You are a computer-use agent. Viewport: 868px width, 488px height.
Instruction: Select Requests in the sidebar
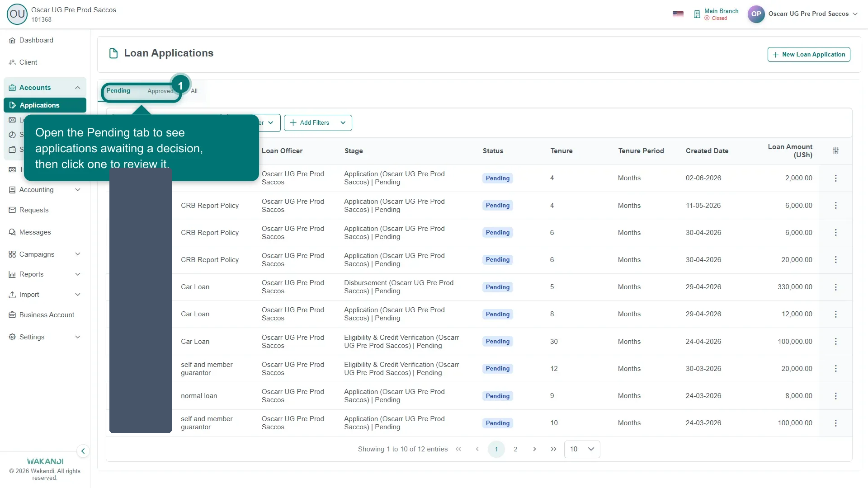click(34, 210)
